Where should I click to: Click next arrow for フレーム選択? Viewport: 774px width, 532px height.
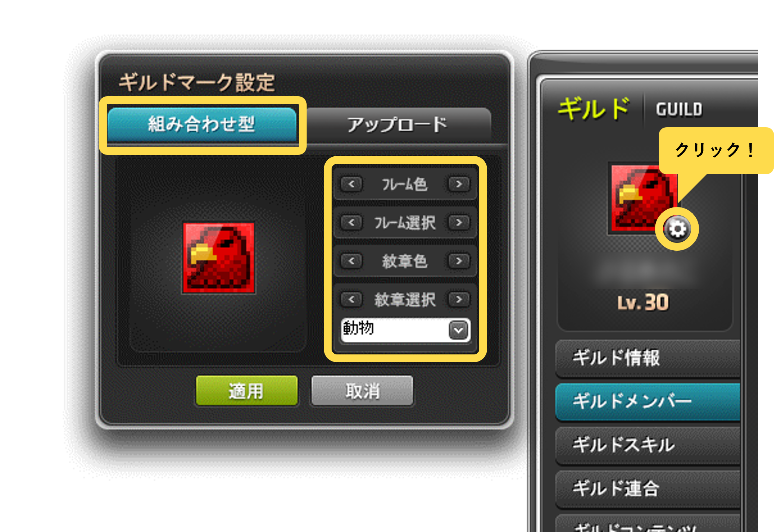[x=459, y=222]
